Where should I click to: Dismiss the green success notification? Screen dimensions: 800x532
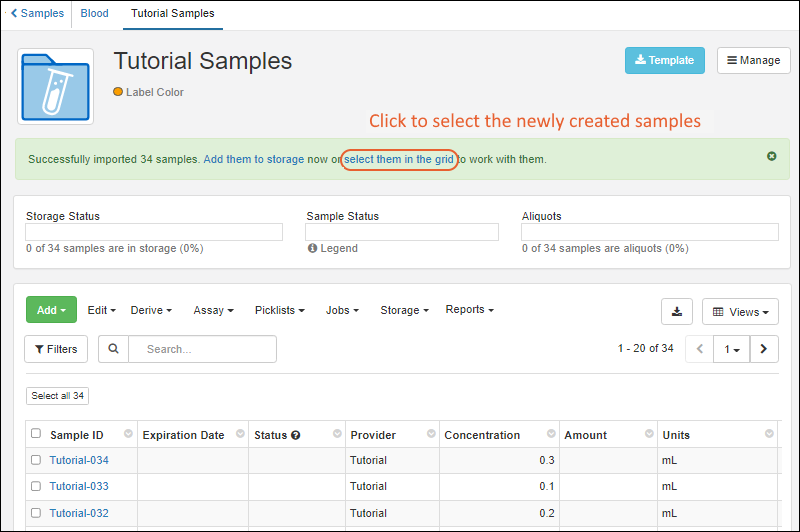tap(771, 157)
